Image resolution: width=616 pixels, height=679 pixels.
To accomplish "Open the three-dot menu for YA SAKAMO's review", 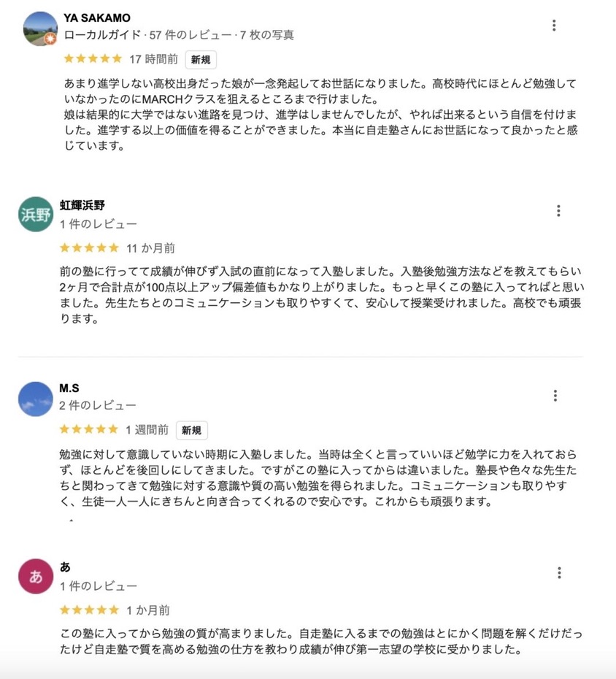I will tap(554, 26).
